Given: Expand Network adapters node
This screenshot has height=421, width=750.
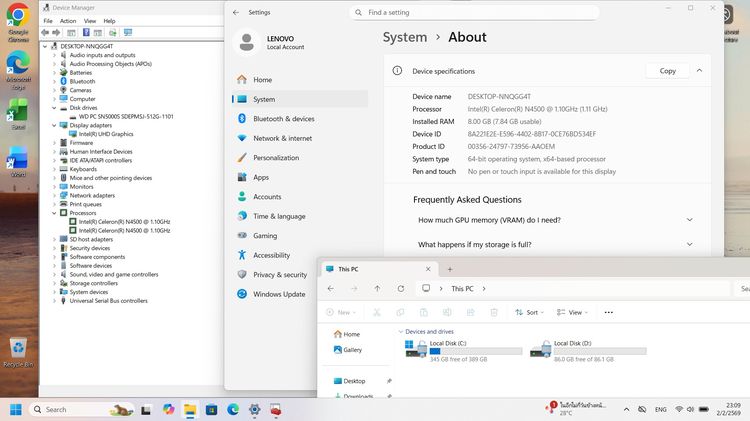Looking at the screenshot, I should point(54,196).
